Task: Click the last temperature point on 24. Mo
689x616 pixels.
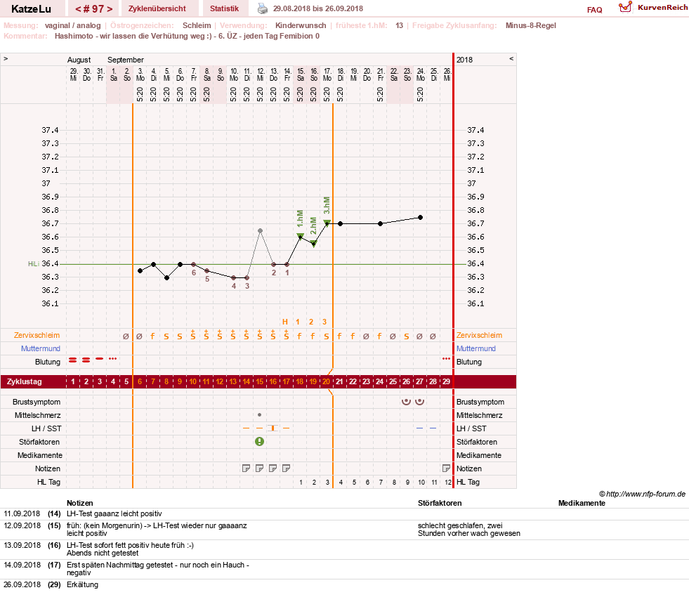Action: pyautogui.click(x=421, y=218)
